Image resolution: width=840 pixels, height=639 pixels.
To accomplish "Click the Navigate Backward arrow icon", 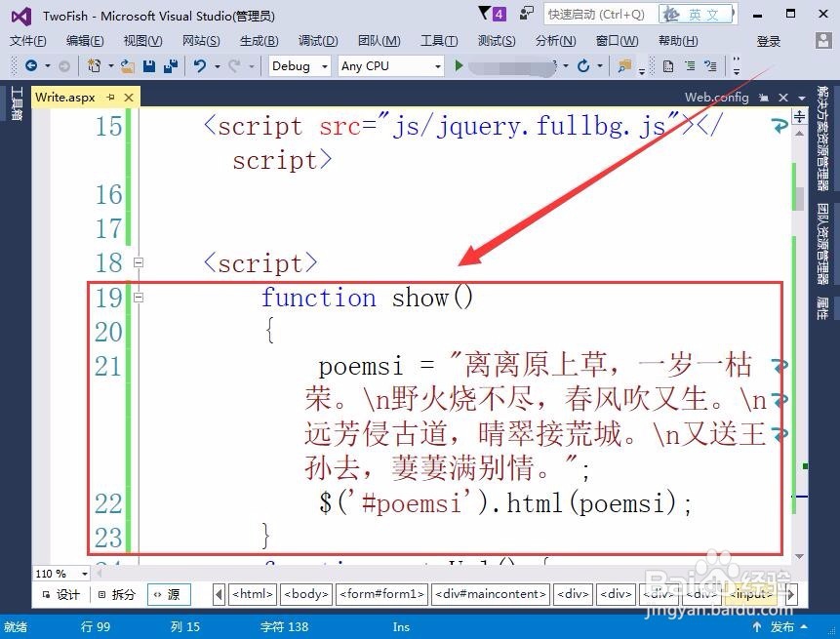I will (31, 66).
